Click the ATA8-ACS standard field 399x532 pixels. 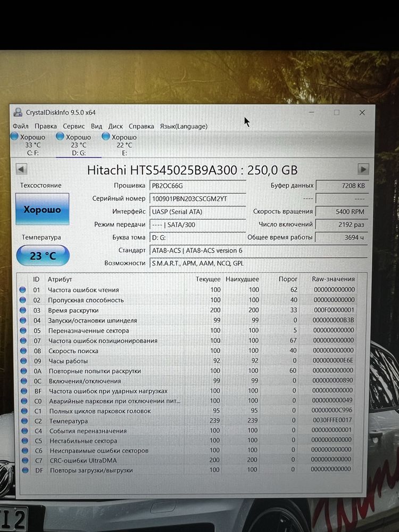259,251
